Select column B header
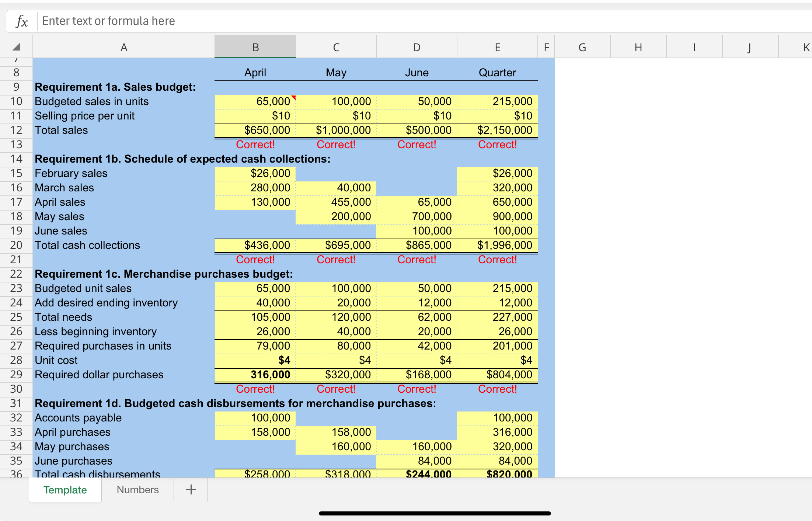This screenshot has width=812, height=521. click(255, 47)
